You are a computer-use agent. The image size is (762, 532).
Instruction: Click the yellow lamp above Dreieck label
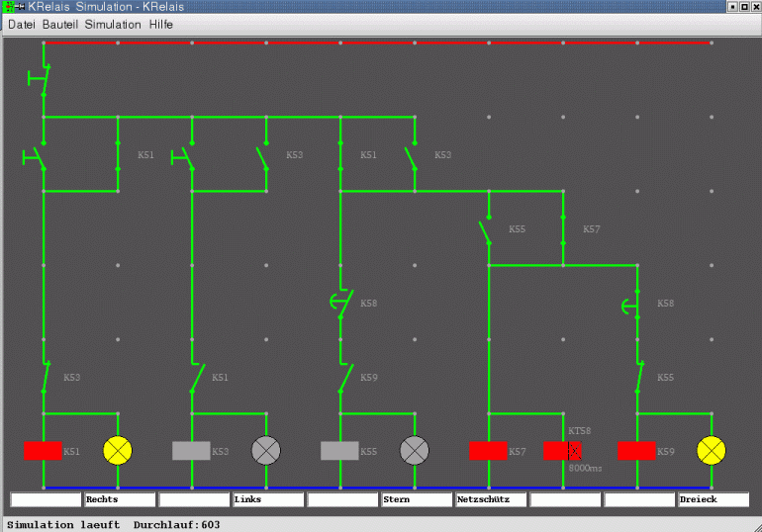[x=712, y=451]
